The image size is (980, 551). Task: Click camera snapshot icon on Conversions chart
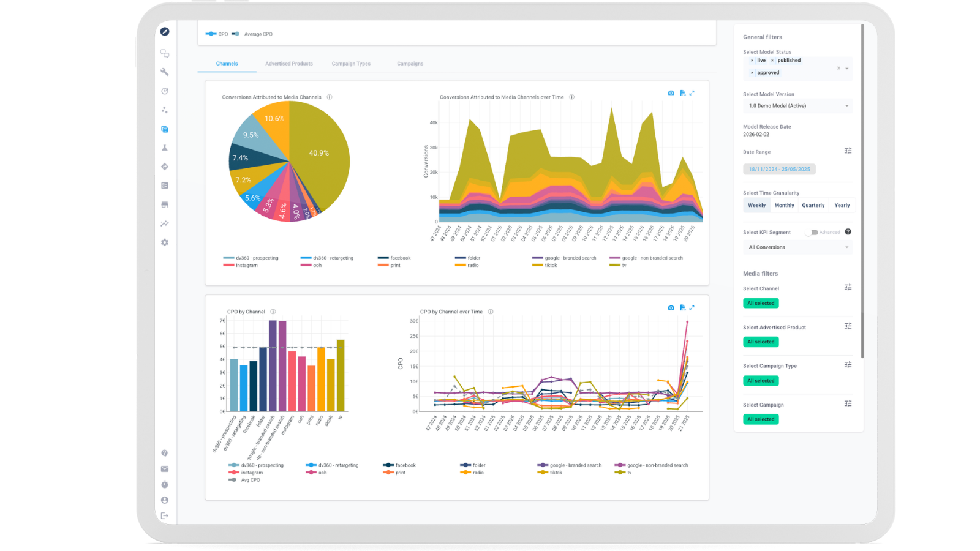click(x=671, y=93)
